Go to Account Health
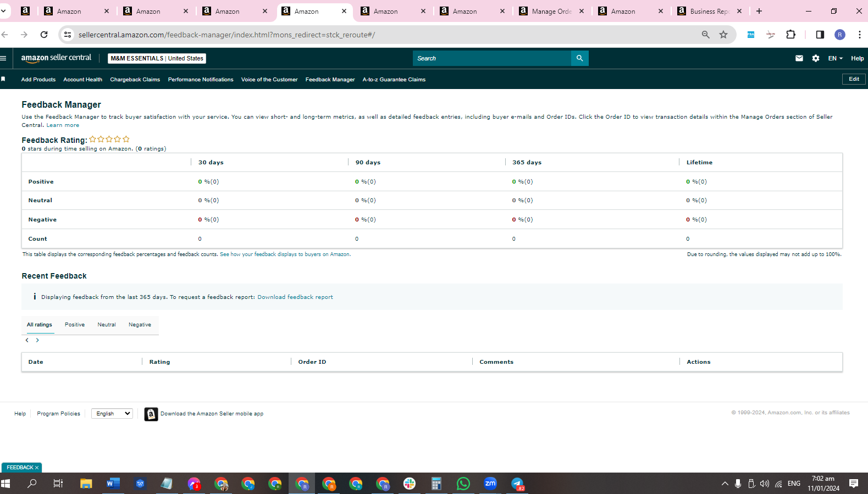Image resolution: width=868 pixels, height=494 pixels. click(x=82, y=80)
